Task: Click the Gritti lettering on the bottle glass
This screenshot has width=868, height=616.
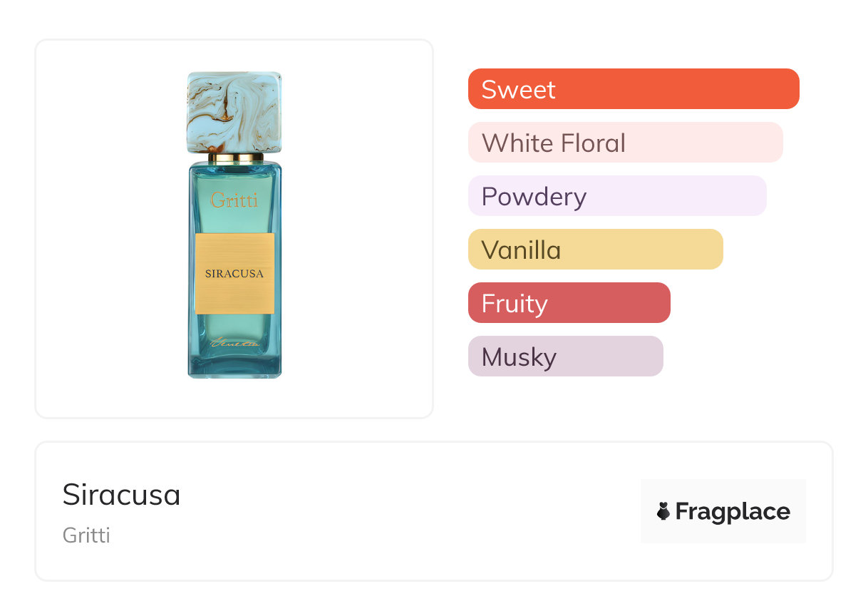Action: [x=234, y=200]
